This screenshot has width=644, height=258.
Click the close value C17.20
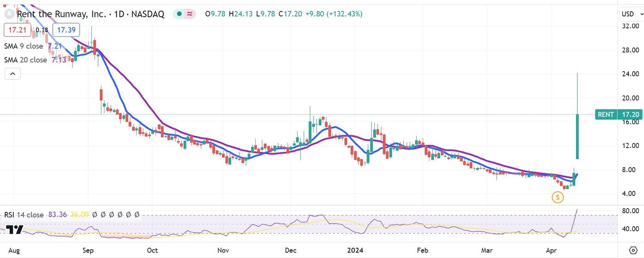[290, 14]
